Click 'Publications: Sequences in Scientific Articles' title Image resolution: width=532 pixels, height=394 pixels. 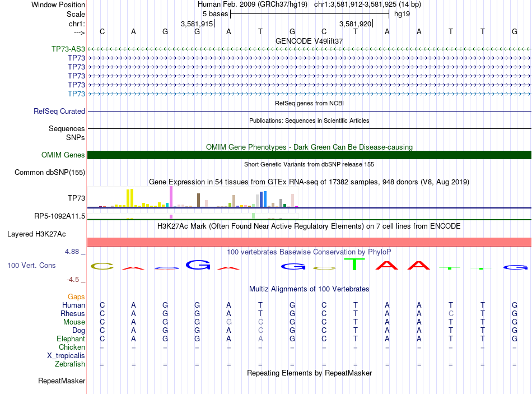[309, 120]
